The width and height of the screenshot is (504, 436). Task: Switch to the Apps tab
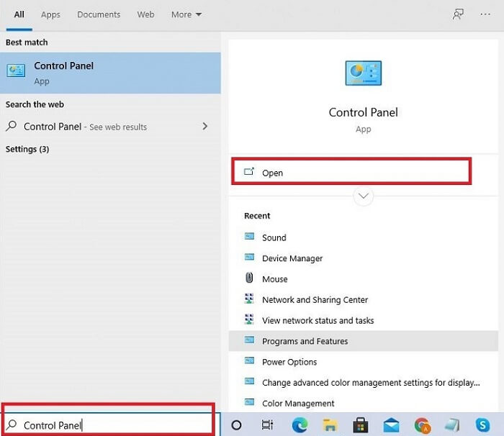click(50, 14)
